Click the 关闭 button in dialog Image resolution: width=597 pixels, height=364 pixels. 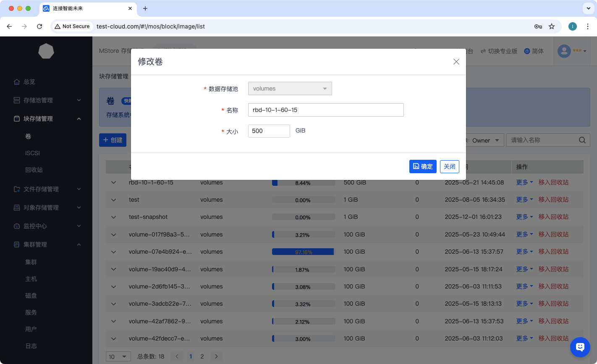coord(449,166)
